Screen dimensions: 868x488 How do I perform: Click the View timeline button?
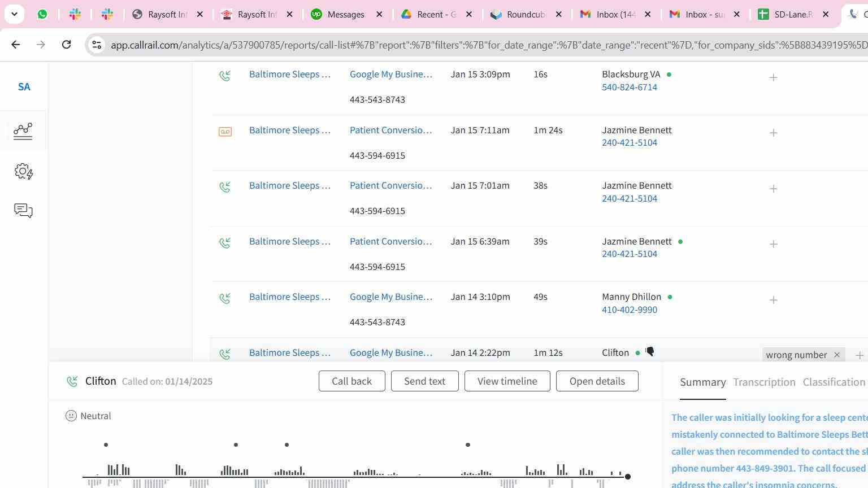click(x=507, y=381)
